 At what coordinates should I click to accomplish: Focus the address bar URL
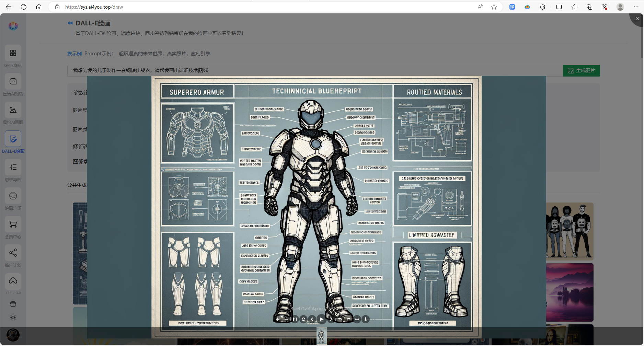(94, 7)
